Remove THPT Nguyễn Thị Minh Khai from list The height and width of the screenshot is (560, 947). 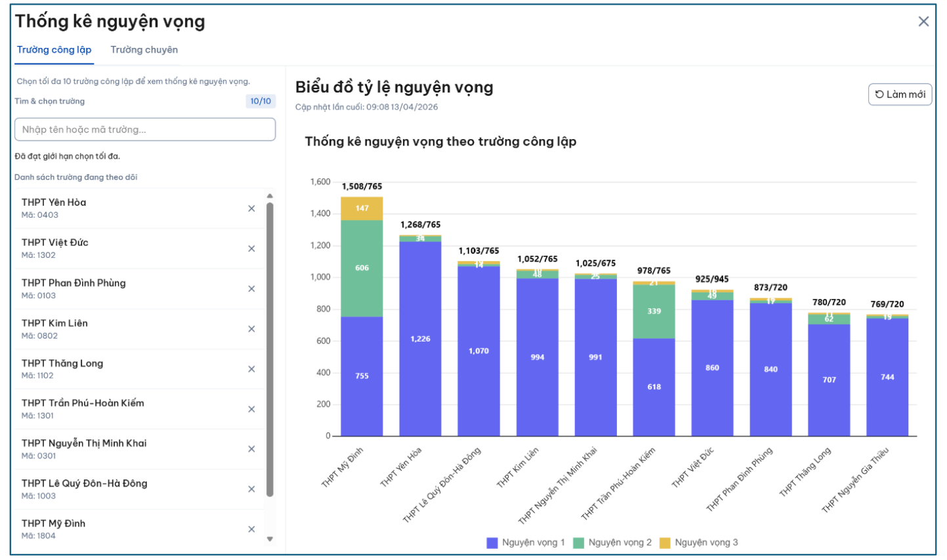click(x=251, y=449)
